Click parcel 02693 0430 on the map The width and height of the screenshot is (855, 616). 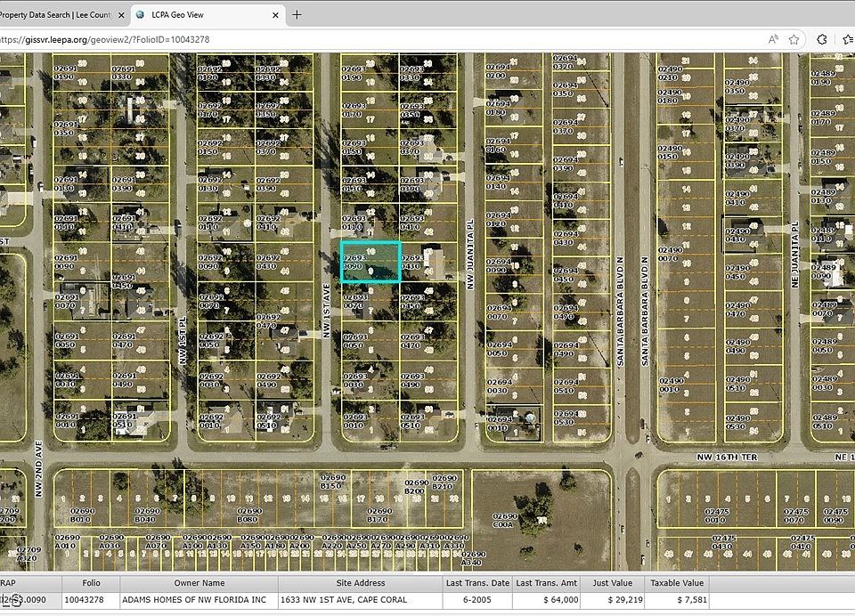pos(428,263)
